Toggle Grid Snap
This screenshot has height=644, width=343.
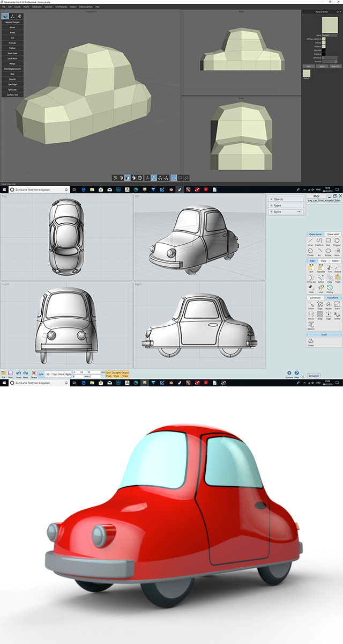(x=108, y=374)
